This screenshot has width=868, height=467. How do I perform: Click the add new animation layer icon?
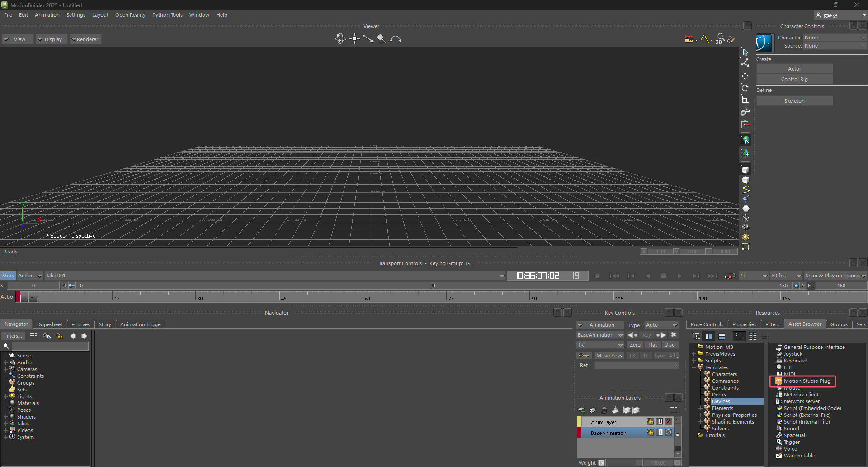click(x=582, y=410)
